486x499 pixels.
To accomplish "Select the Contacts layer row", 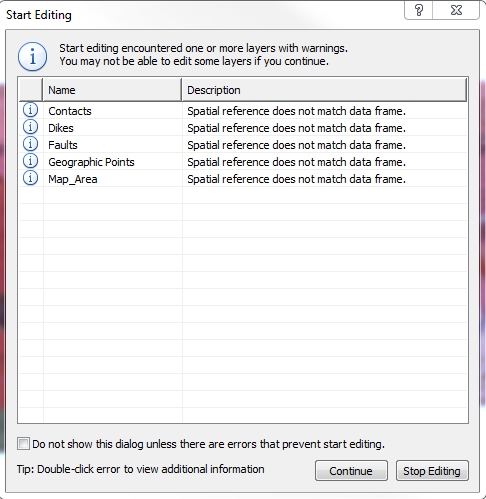I will [243, 111].
